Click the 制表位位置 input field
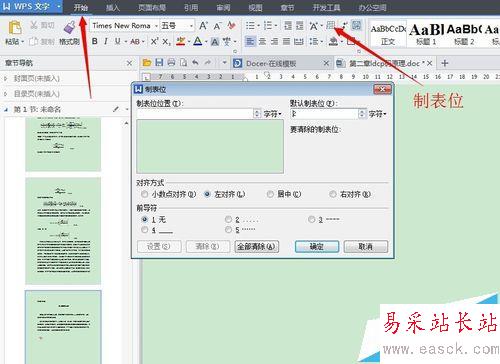 click(x=195, y=114)
